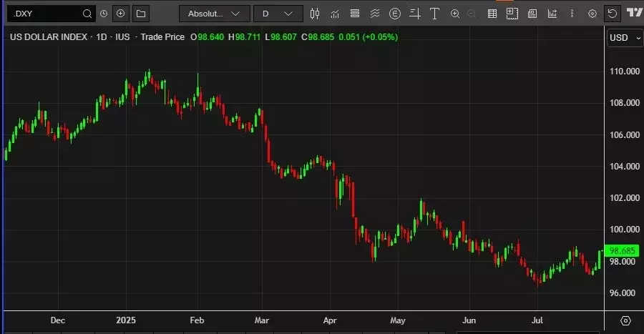
Task: Expand the Absolute scale dropdown
Action: coord(214,14)
